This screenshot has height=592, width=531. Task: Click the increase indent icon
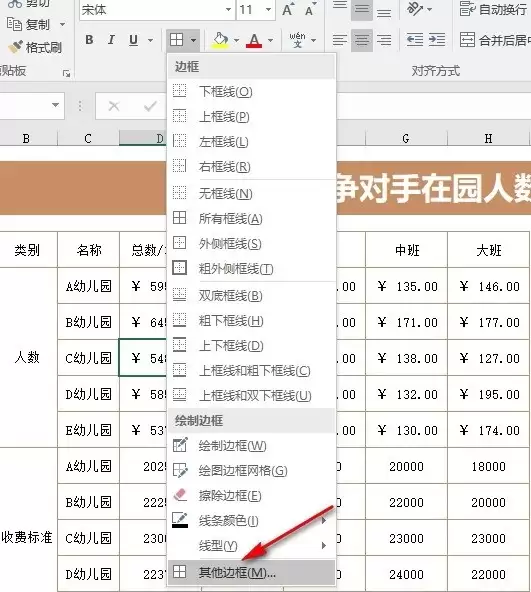tap(437, 40)
